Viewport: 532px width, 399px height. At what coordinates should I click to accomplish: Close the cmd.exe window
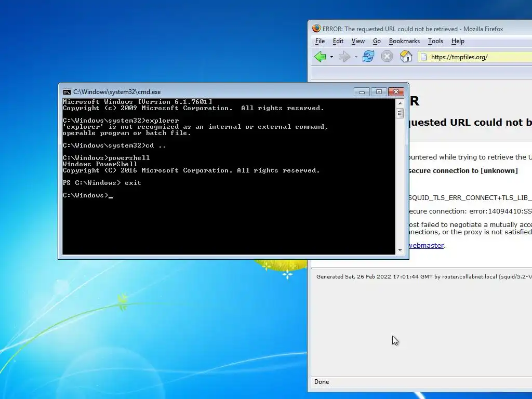click(396, 92)
